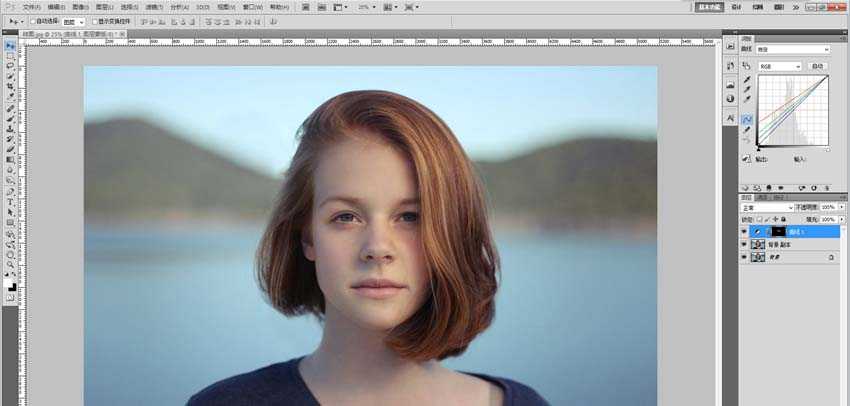Click the Auto button in Curves panel
Viewport: 850px width, 406px height.
click(817, 66)
